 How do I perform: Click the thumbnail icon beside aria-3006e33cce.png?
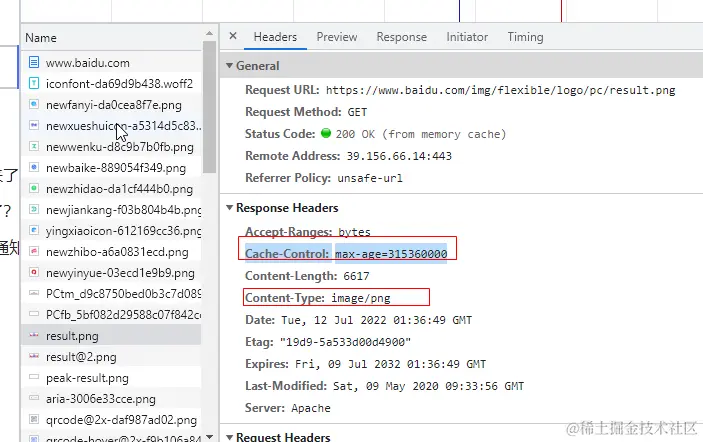(34, 398)
